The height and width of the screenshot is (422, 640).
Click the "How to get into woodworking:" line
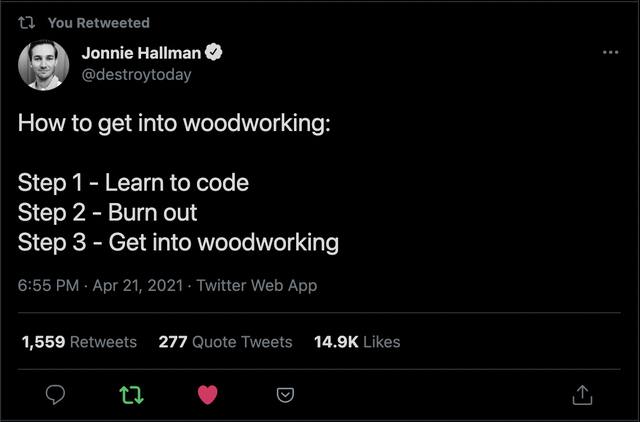point(174,125)
